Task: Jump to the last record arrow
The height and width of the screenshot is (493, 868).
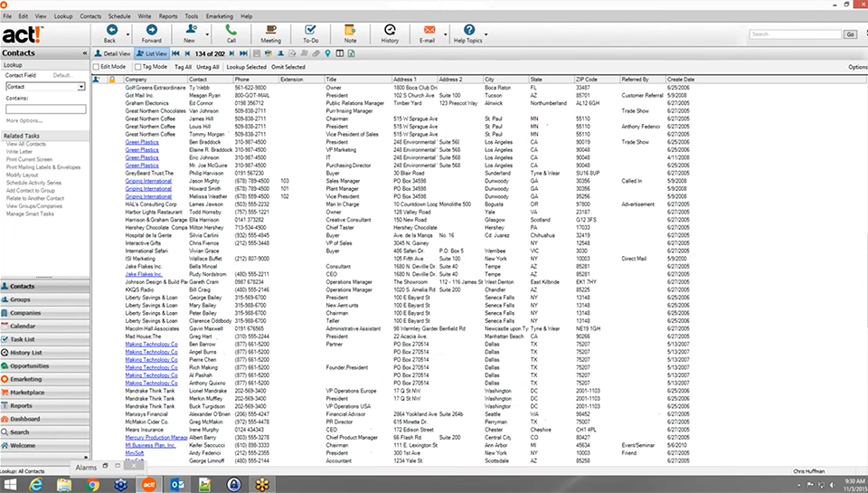Action: [243, 53]
